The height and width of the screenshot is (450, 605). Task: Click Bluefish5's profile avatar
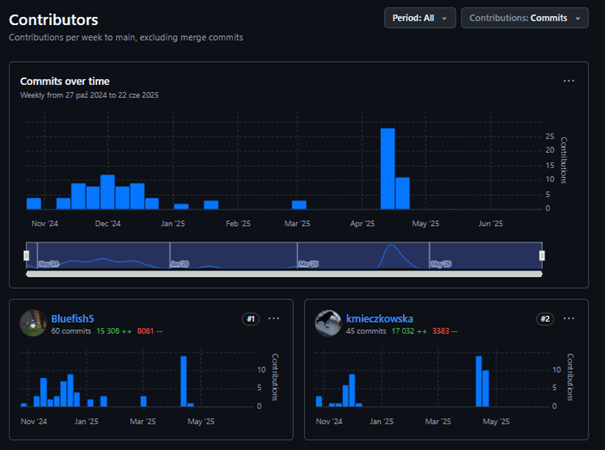click(x=33, y=323)
